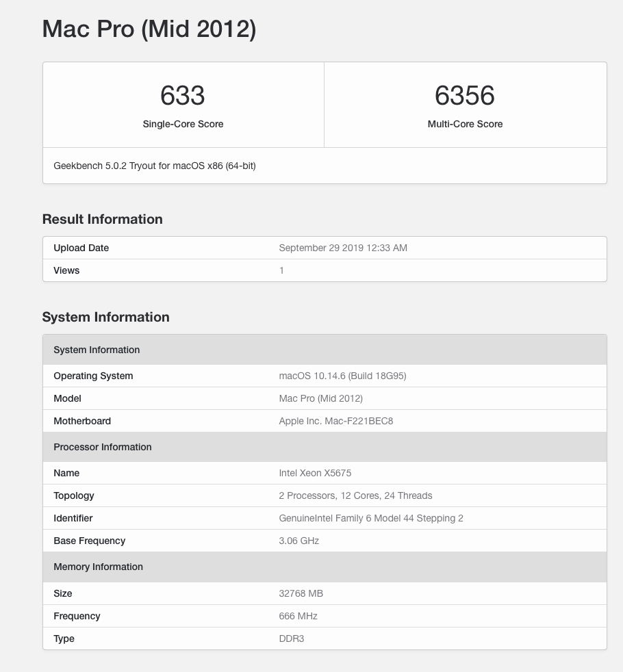The width and height of the screenshot is (623, 672).
Task: Click the 'Memory Information' table header
Action: click(325, 567)
